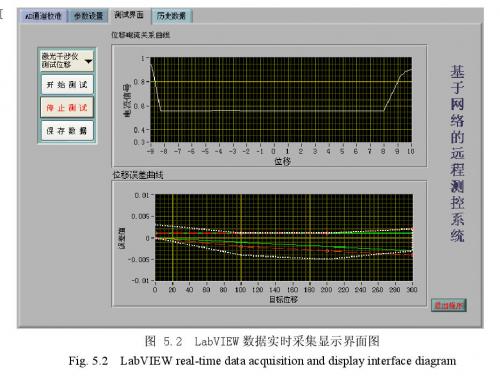
Task: Click inside the displacement-current curve plot
Action: 281,100
